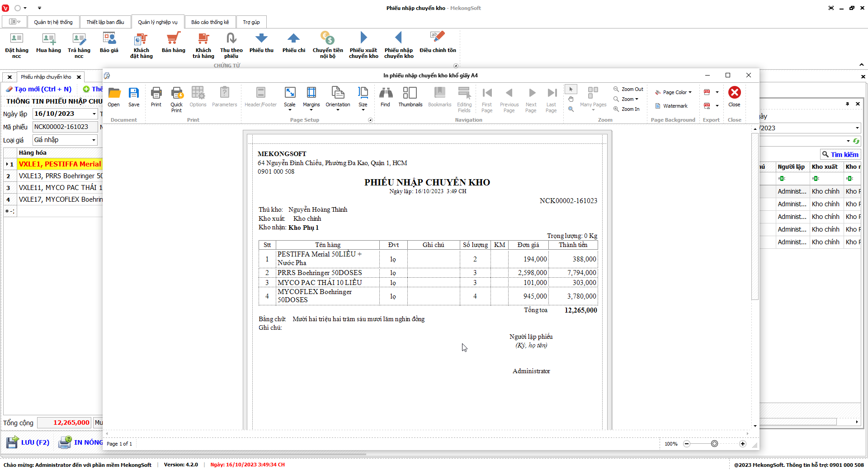Switch to Quản trị hệ thống tab
This screenshot has height=470, width=868.
[53, 22]
